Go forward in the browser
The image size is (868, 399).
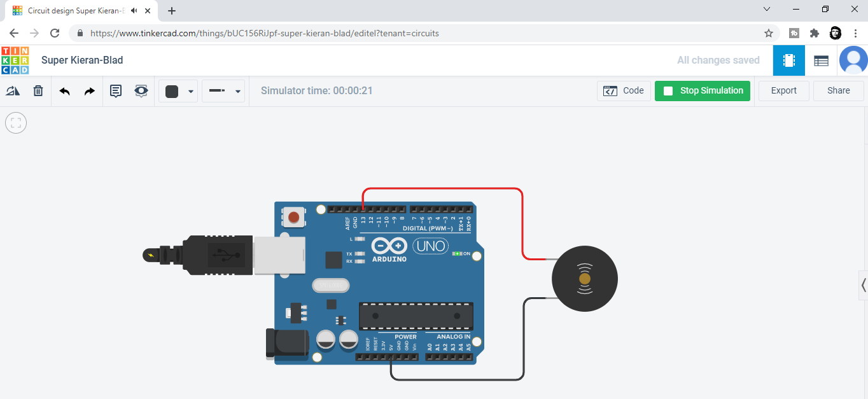(34, 33)
